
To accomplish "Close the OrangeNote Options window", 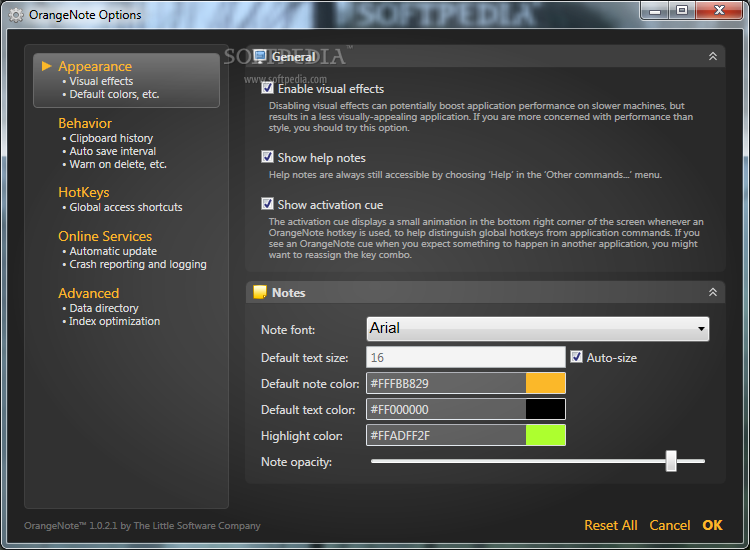I will (719, 11).
